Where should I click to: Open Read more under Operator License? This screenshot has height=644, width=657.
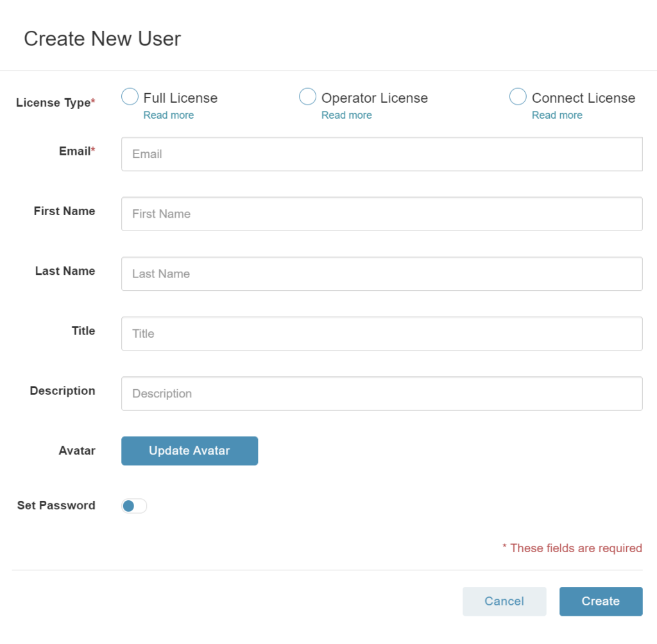pyautogui.click(x=346, y=116)
